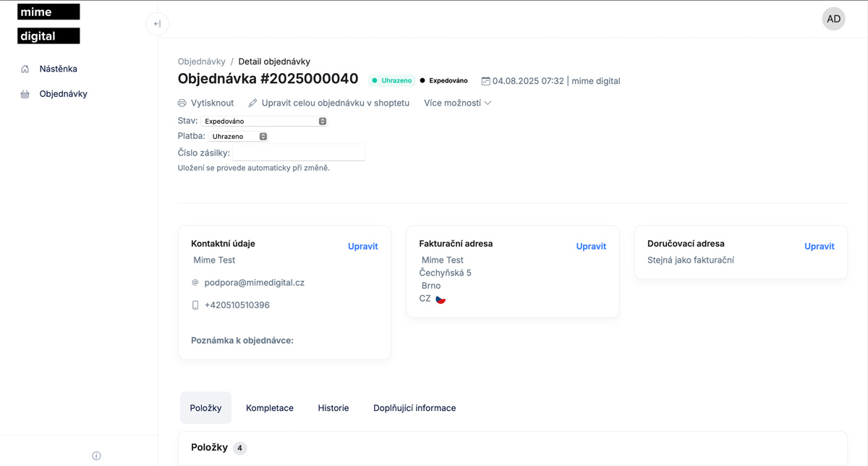Open the Platba payment dropdown
This screenshot has width=868, height=466.
pos(239,136)
